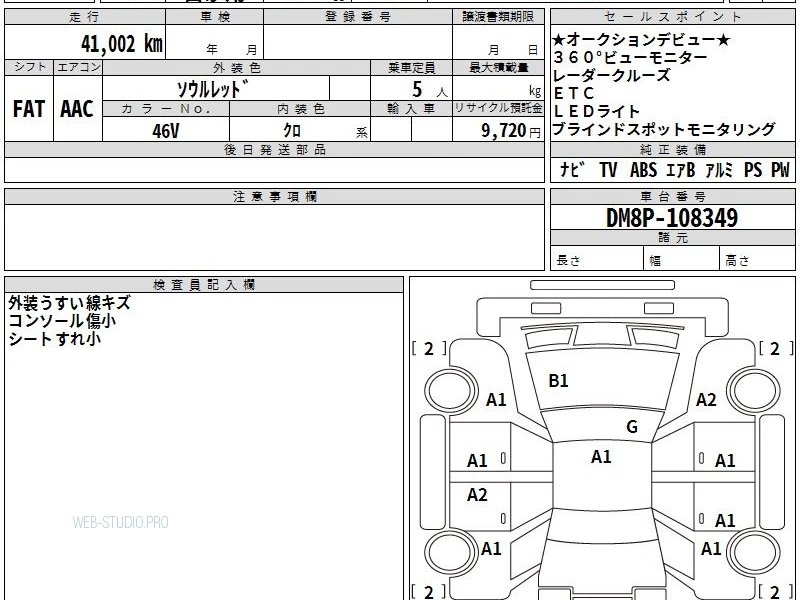Click the ブラインドスポットモニタリング line
The width and height of the screenshot is (800, 600).
[x=664, y=129]
